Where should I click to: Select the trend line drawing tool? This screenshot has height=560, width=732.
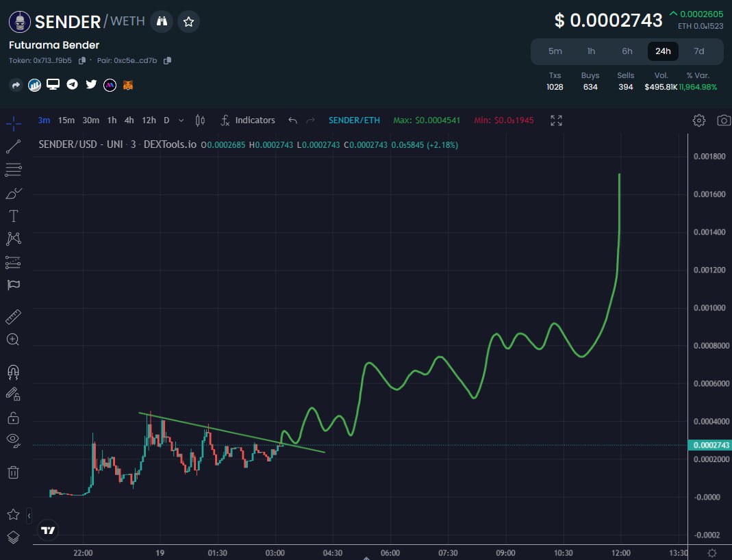(14, 147)
